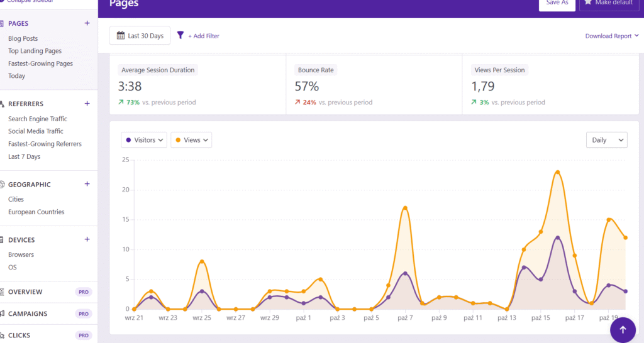Click the funnel filter icon
Image resolution: width=644 pixels, height=343 pixels.
(x=180, y=36)
